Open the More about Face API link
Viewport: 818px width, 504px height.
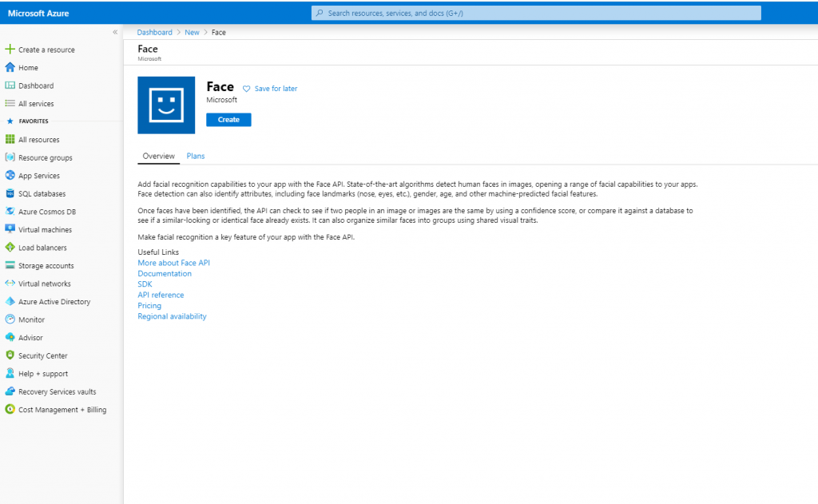[x=173, y=263]
